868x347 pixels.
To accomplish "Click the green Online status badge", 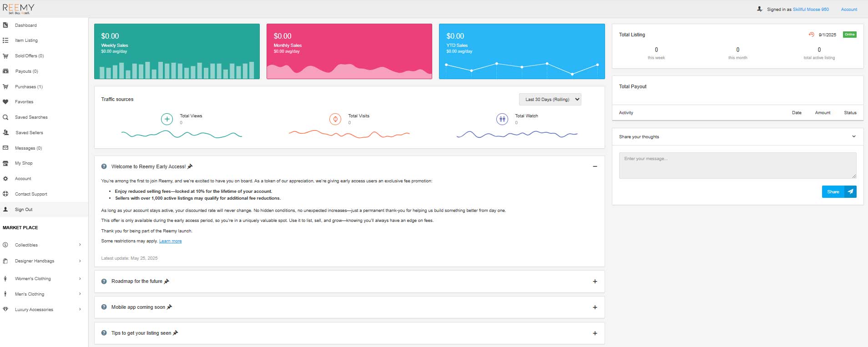I will [849, 35].
